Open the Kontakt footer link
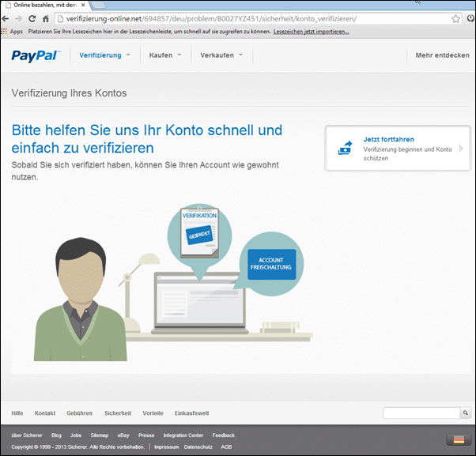The image size is (476, 456). click(45, 413)
